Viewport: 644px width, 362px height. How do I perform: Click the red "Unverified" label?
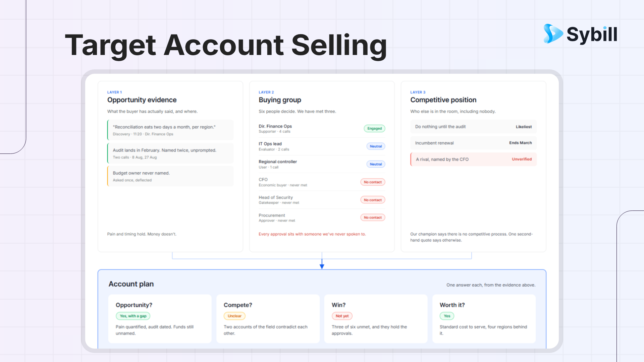point(522,159)
